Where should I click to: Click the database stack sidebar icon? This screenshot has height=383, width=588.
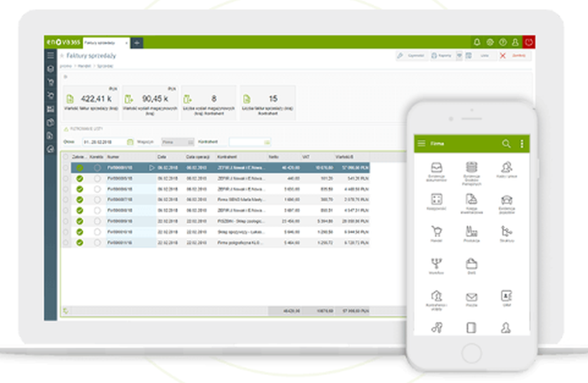50,69
